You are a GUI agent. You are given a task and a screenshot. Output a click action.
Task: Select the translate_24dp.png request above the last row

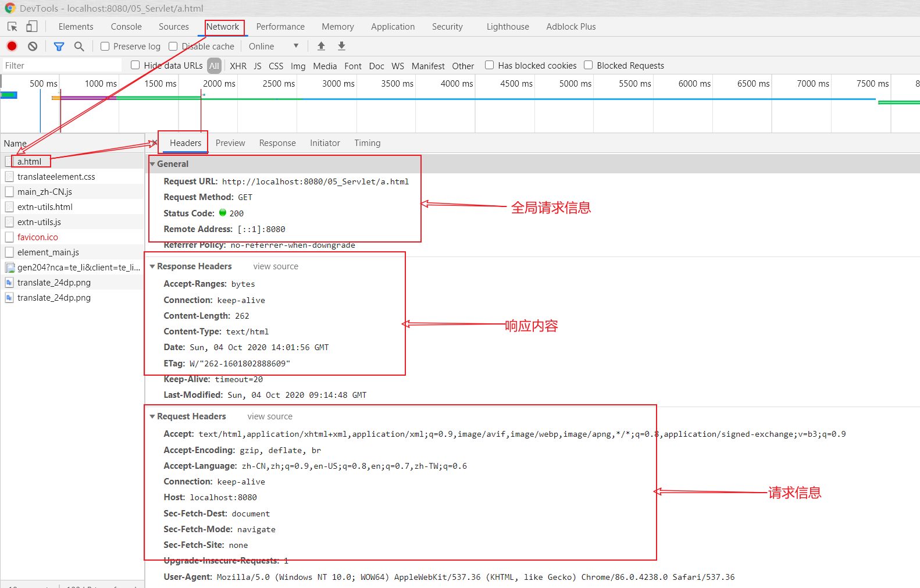tap(72, 283)
